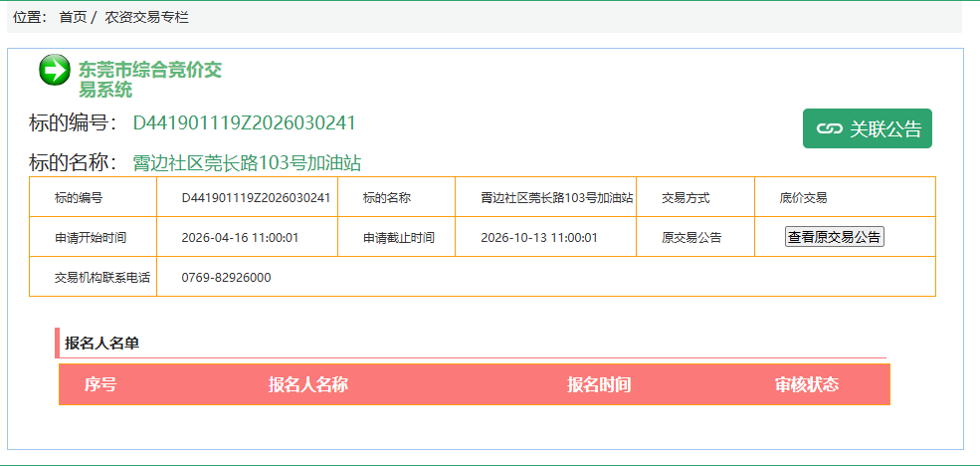
Task: Click the 东莞市综合竞价交易系统 title text
Action: point(149,80)
